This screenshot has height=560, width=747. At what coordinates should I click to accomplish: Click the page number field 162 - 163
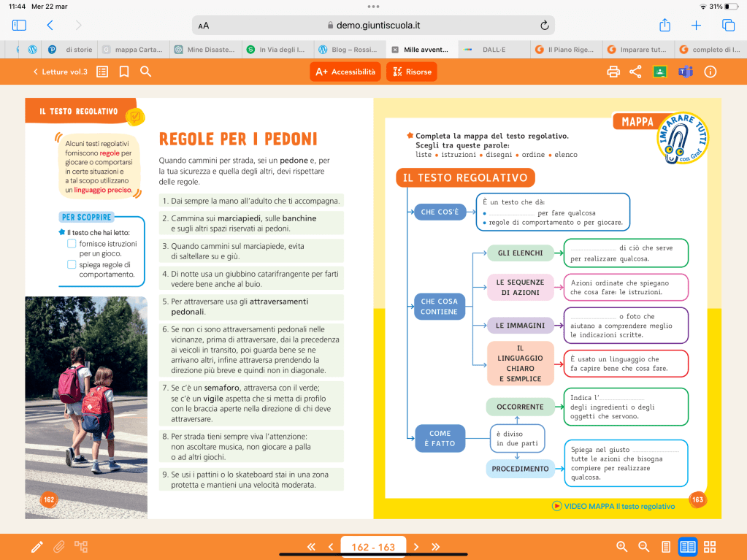[373, 547]
